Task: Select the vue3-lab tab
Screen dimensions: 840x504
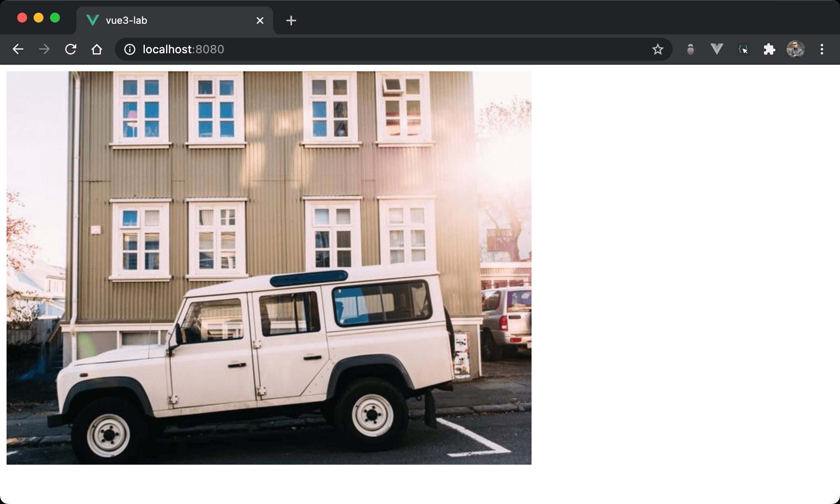Action: [164, 20]
